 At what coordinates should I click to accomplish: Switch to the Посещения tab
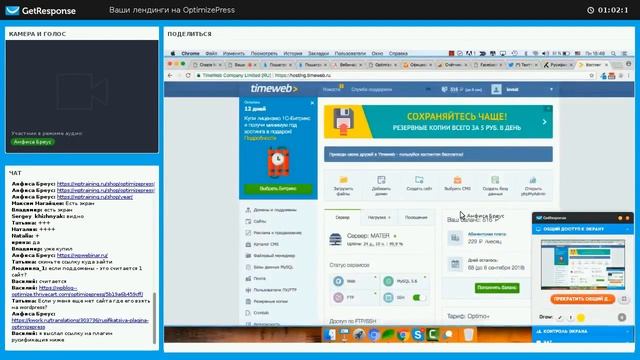(416, 218)
